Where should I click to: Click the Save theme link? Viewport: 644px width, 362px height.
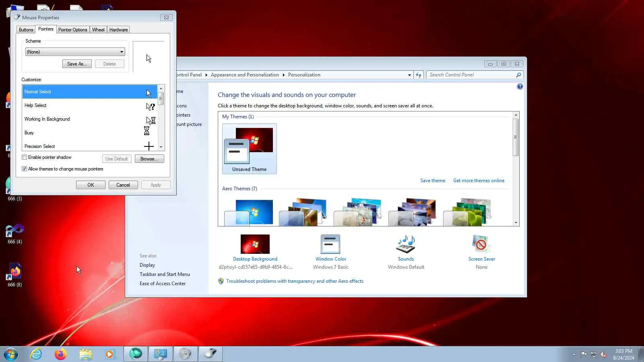[433, 181]
